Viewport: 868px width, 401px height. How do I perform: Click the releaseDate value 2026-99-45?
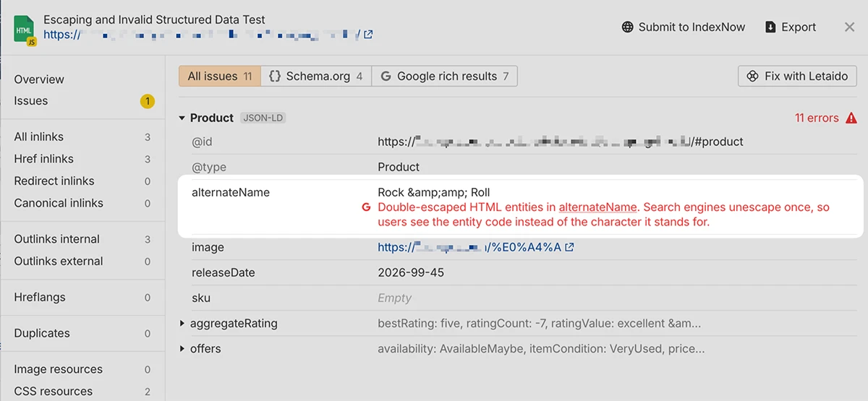coord(411,273)
